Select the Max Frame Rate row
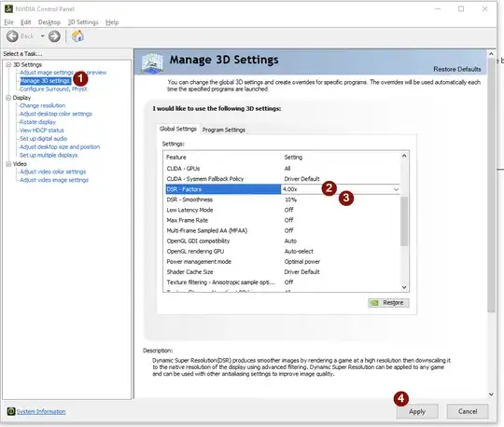 [x=282, y=220]
